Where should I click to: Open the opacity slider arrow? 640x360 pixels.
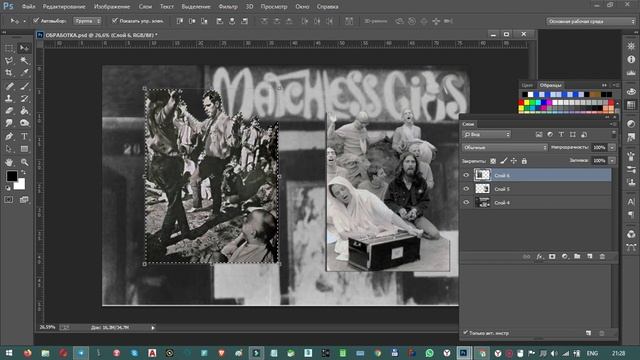(x=612, y=147)
